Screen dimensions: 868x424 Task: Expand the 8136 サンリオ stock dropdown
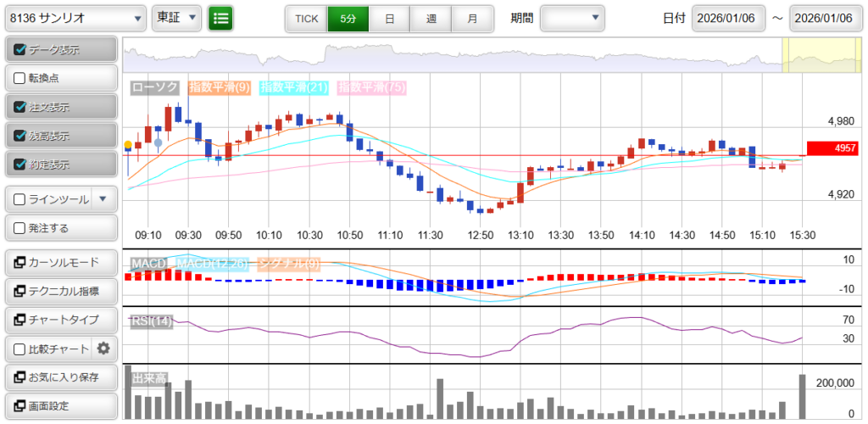coord(75,18)
